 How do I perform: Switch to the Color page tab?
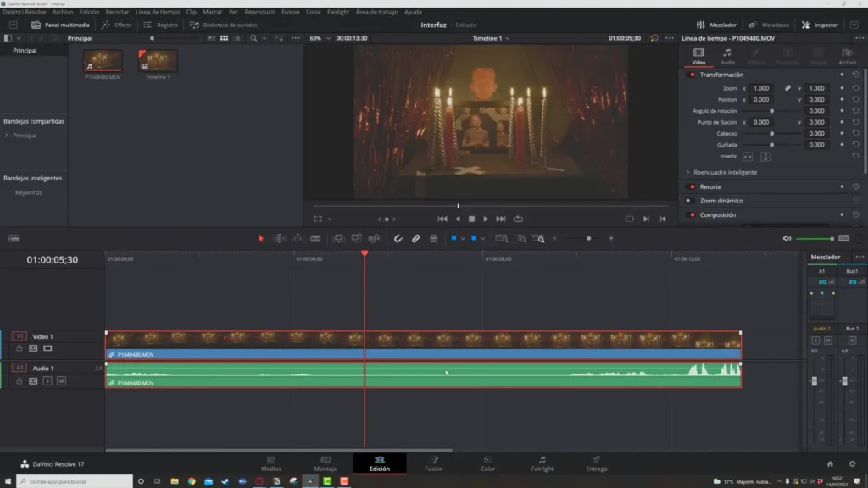[487, 463]
